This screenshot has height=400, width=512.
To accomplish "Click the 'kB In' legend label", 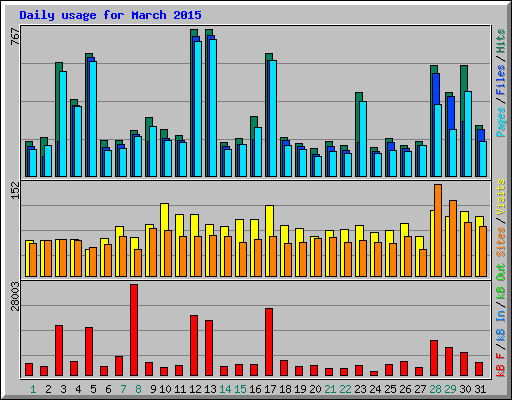I will (x=500, y=326).
